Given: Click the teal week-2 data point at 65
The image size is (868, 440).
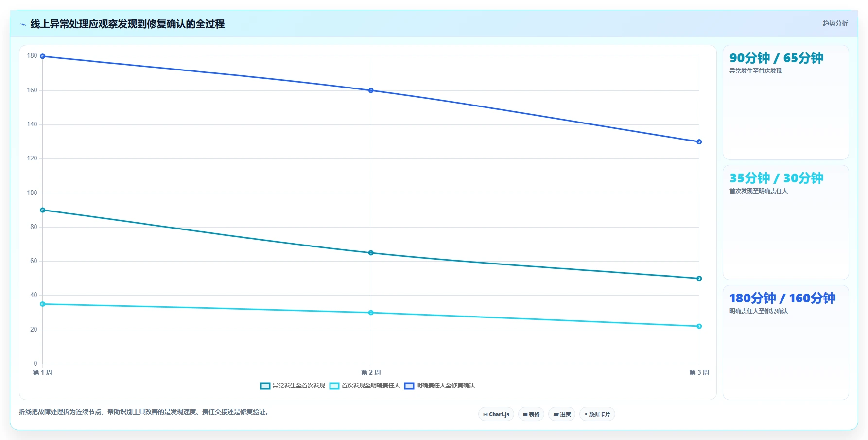Looking at the screenshot, I should pyautogui.click(x=371, y=253).
